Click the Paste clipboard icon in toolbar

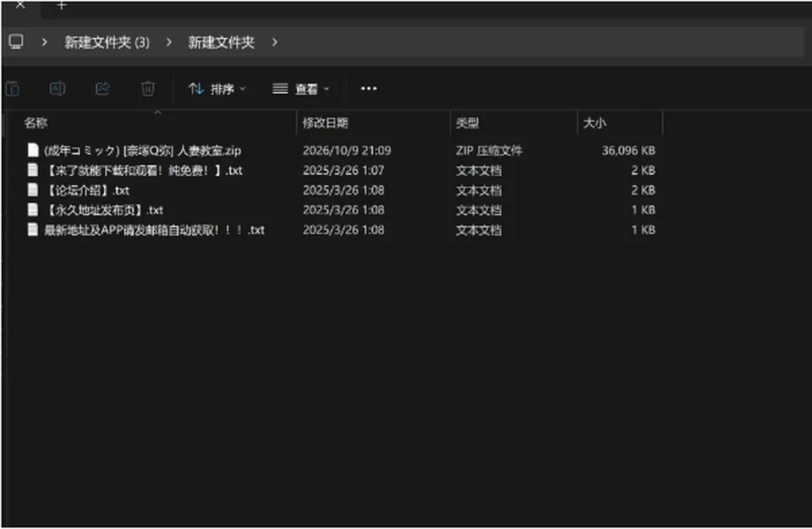(x=13, y=89)
